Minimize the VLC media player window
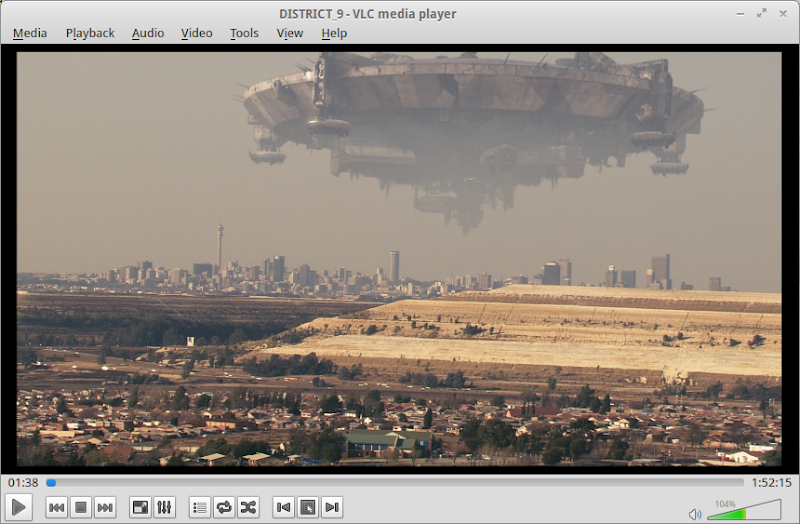The width and height of the screenshot is (800, 524). (740, 14)
